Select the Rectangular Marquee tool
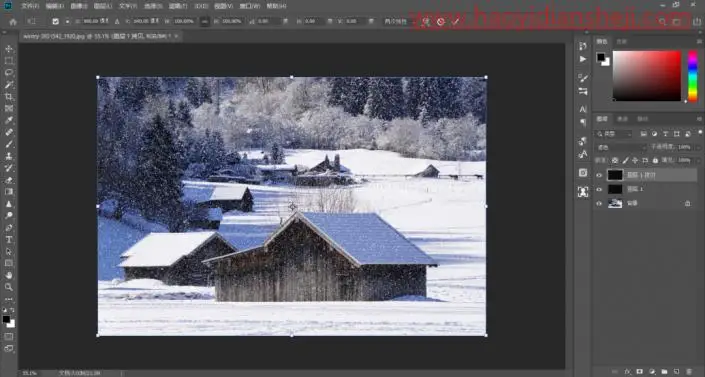This screenshot has height=377, width=705. tap(9, 61)
